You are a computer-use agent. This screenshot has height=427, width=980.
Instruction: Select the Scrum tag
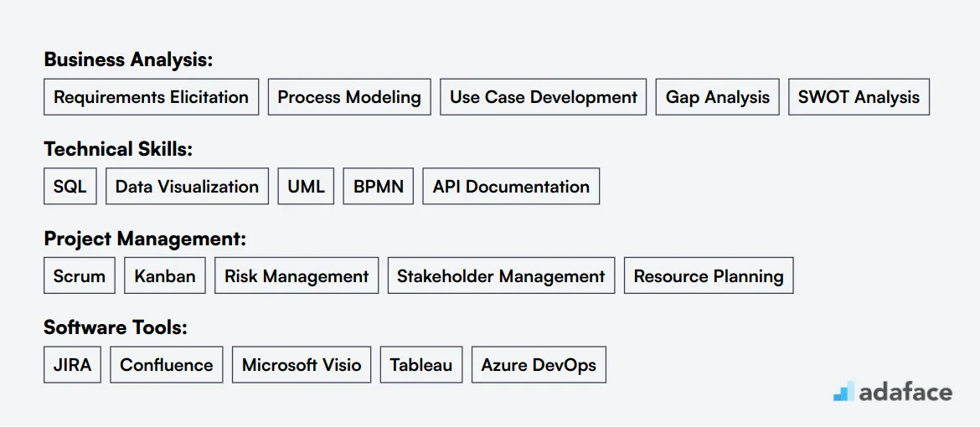coord(80,275)
